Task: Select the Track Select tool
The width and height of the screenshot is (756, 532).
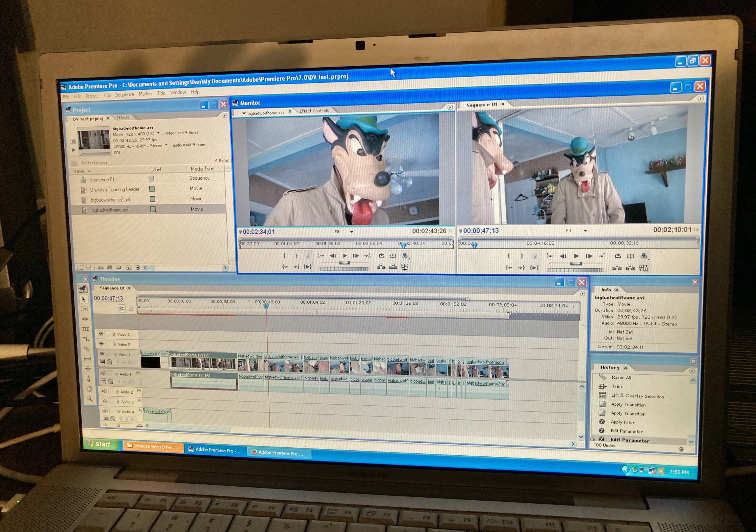Action: point(84,309)
